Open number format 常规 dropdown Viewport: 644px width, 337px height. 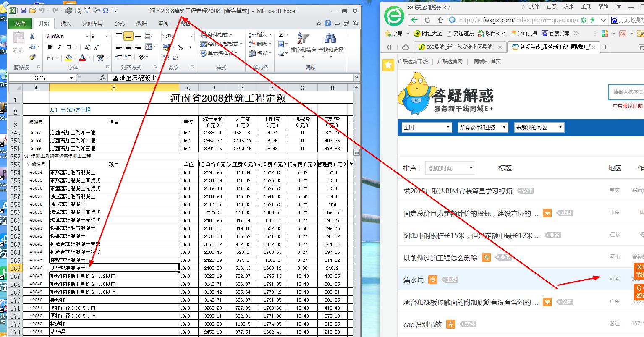tap(191, 36)
